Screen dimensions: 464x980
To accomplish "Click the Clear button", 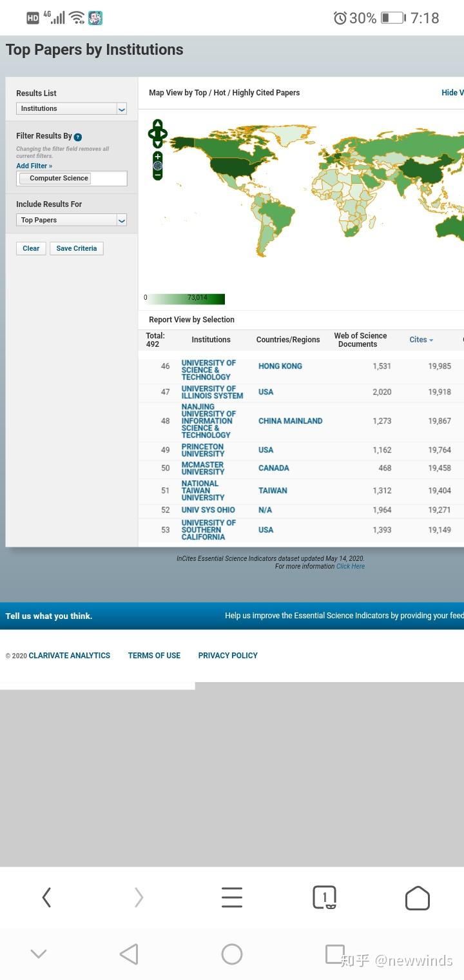I will coord(31,248).
